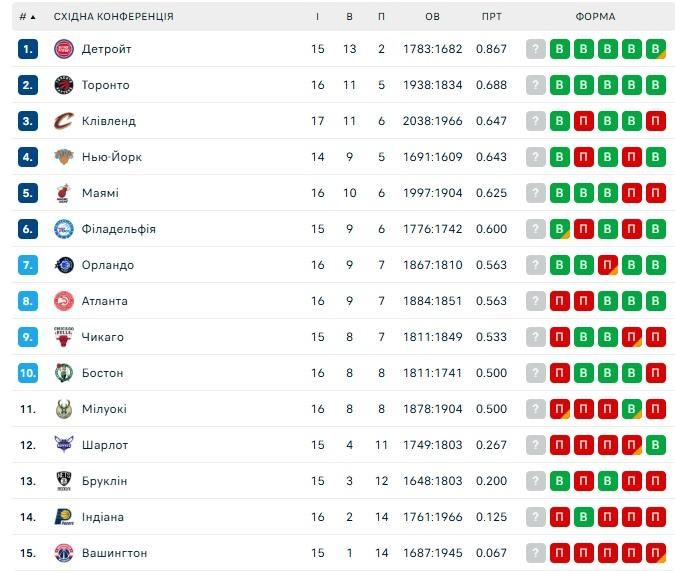Click the Форма column header
675x571 pixels.
(x=595, y=17)
